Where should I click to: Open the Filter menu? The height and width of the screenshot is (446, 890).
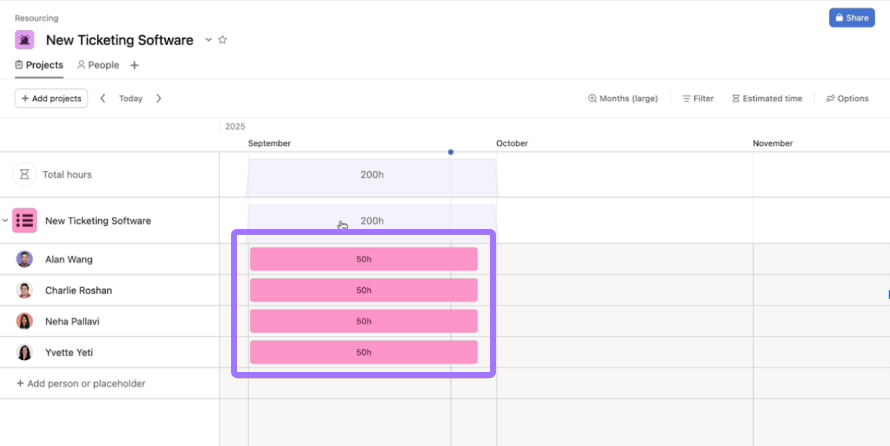(698, 98)
